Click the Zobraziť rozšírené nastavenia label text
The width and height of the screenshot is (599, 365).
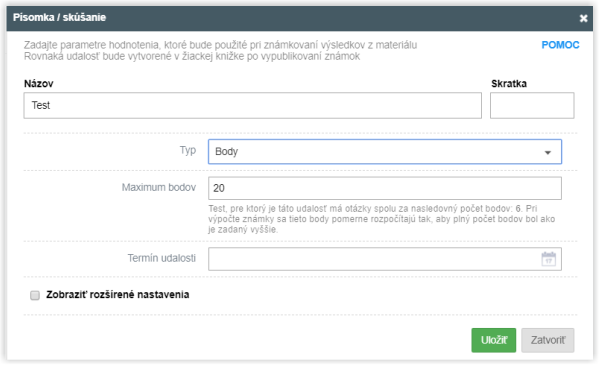118,295
